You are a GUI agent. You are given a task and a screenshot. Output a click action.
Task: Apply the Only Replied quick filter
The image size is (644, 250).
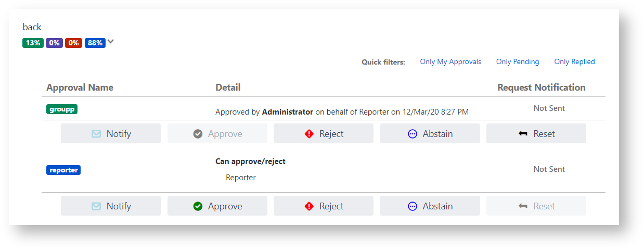[574, 62]
